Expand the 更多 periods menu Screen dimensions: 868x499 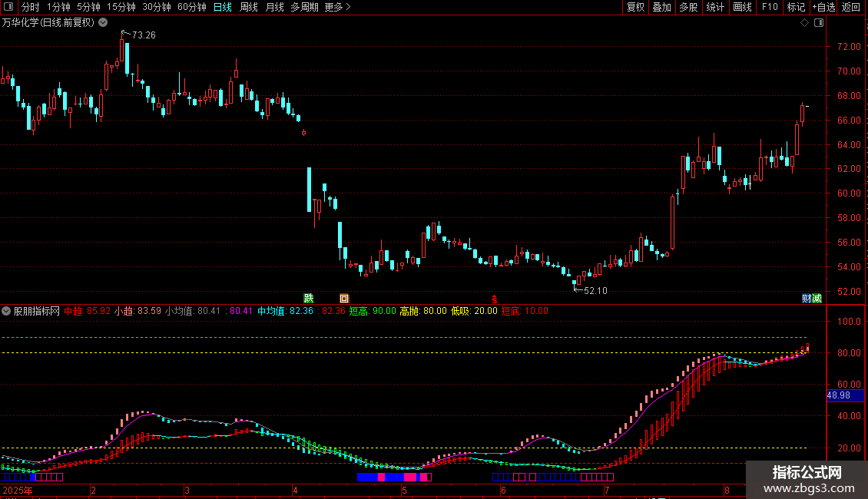pyautogui.click(x=338, y=7)
